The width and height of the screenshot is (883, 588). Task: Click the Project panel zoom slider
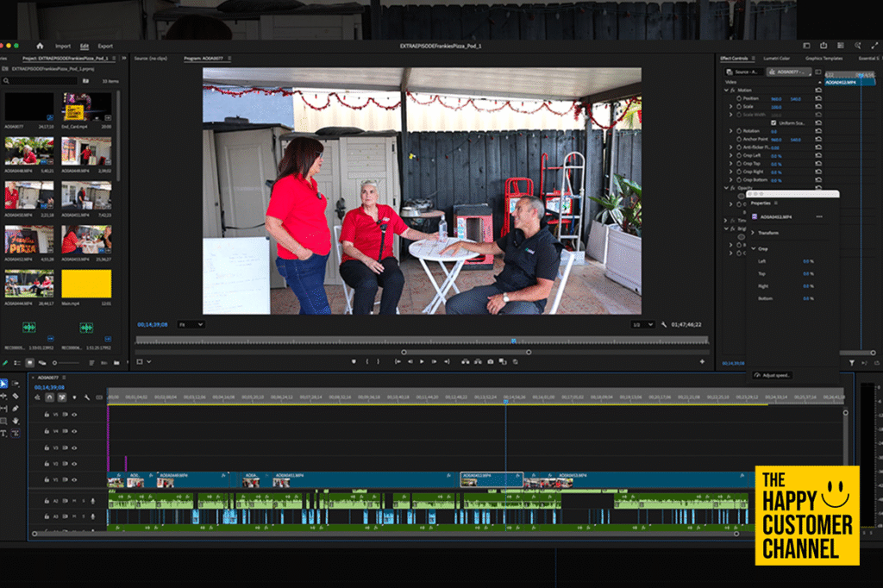click(x=66, y=363)
